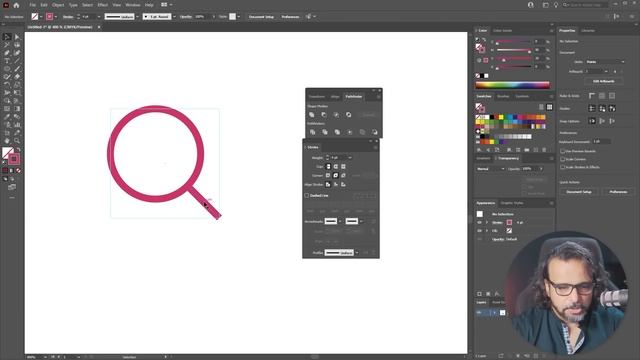
Task: Click the Minus Back pathfinder icon
Action: (x=374, y=132)
